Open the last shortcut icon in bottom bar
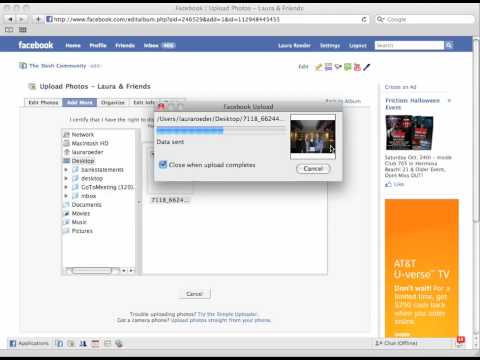Image resolution: width=480 pixels, height=360 pixels. (x=119, y=343)
